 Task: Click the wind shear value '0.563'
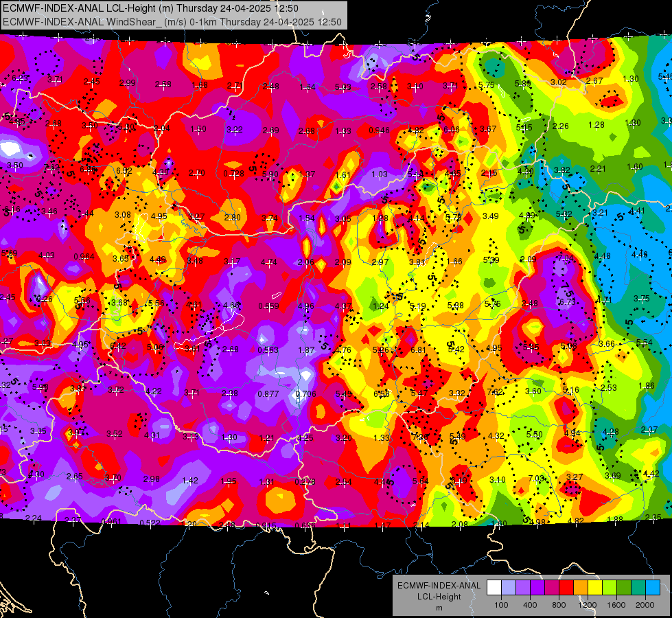[268, 350]
